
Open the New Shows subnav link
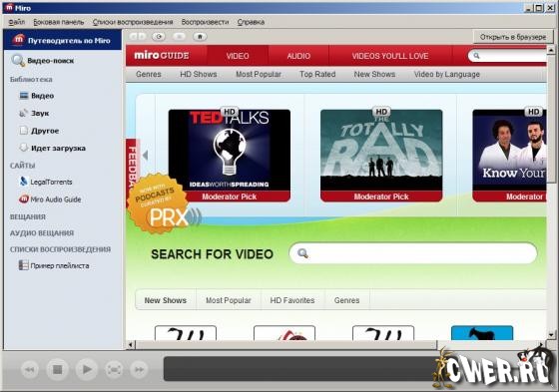[374, 74]
